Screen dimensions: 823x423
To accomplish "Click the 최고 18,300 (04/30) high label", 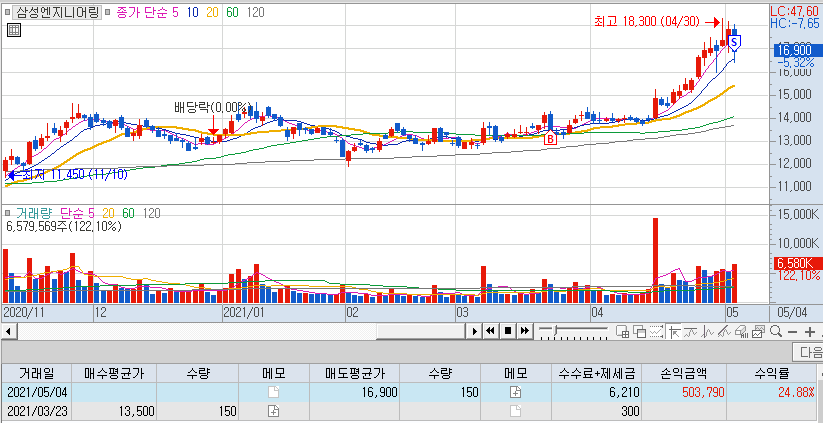I will 647,22.
